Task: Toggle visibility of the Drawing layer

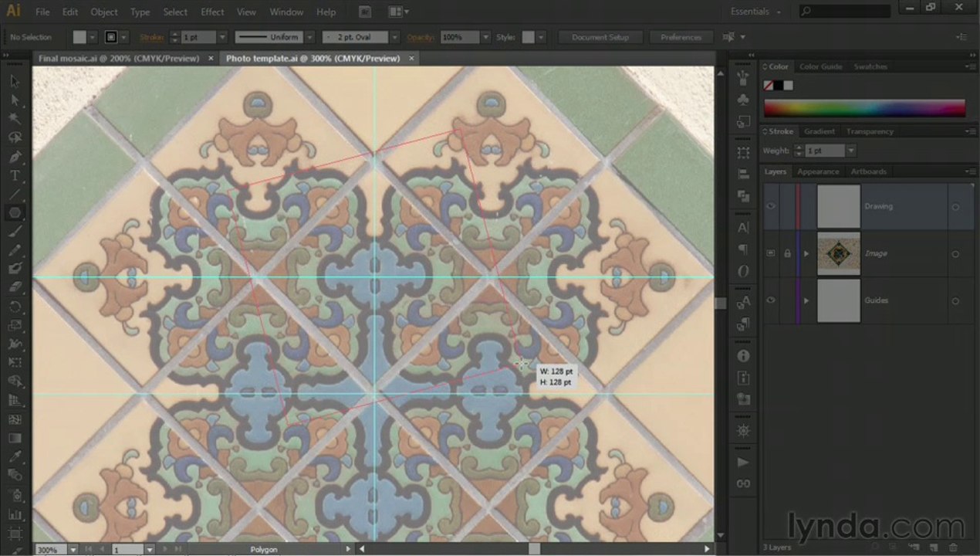Action: [x=771, y=206]
